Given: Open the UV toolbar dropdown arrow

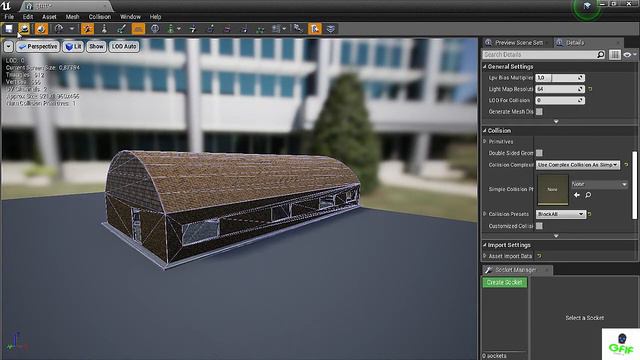Looking at the screenshot, I should [x=72, y=29].
